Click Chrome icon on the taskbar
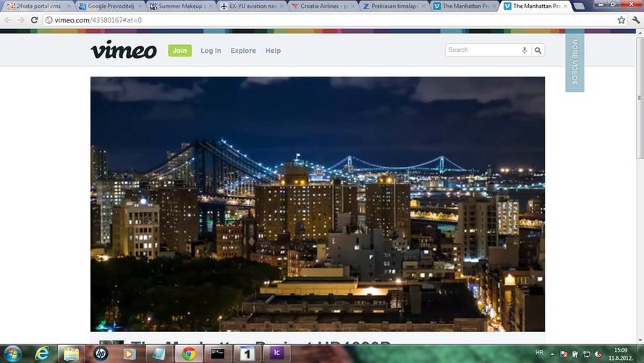 click(189, 354)
